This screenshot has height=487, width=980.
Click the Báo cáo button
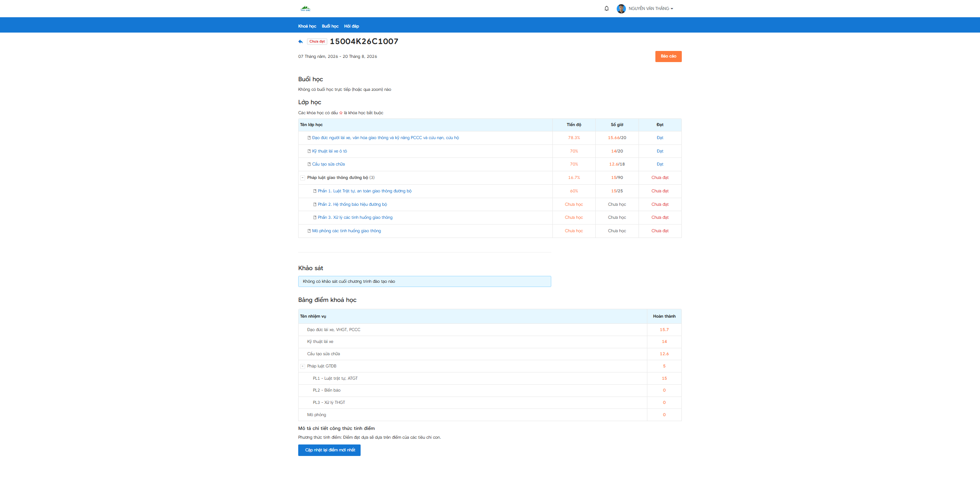pos(668,56)
